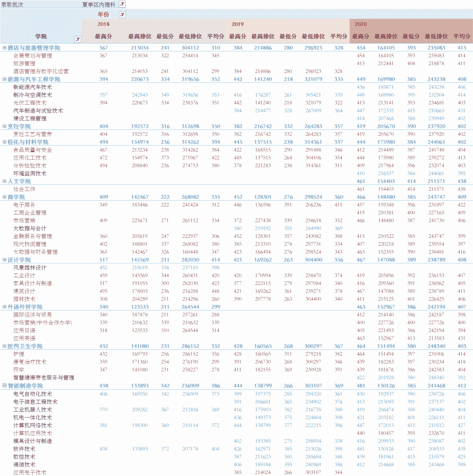Collapse the 医药卫生学院 group
Screen dimensions: 473x476
(4, 346)
